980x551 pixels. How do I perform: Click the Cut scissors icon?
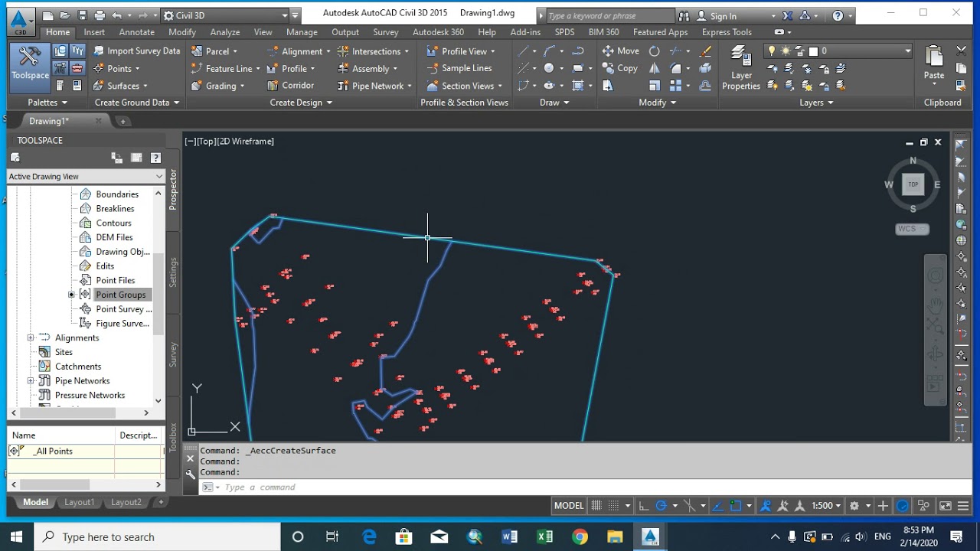coord(962,51)
